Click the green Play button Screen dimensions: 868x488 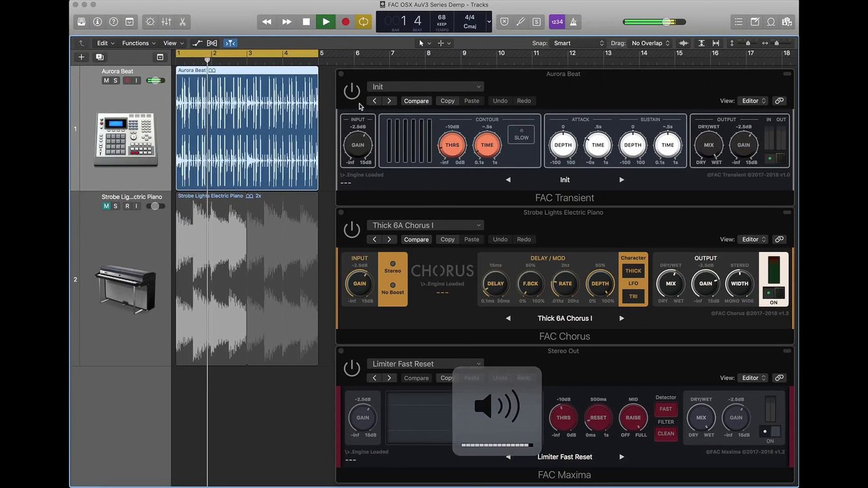tap(325, 22)
